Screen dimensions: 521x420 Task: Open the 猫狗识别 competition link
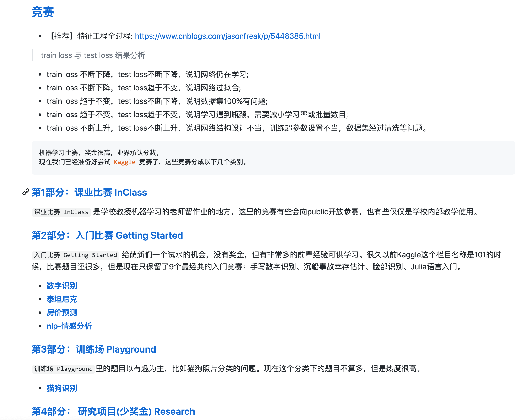pos(61,388)
